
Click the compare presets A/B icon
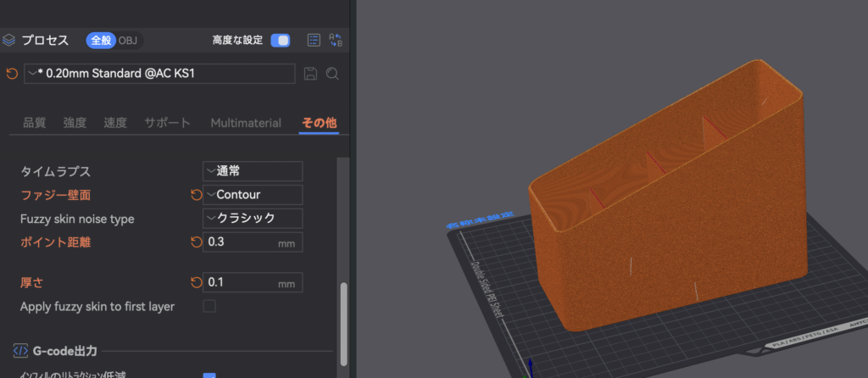[335, 40]
